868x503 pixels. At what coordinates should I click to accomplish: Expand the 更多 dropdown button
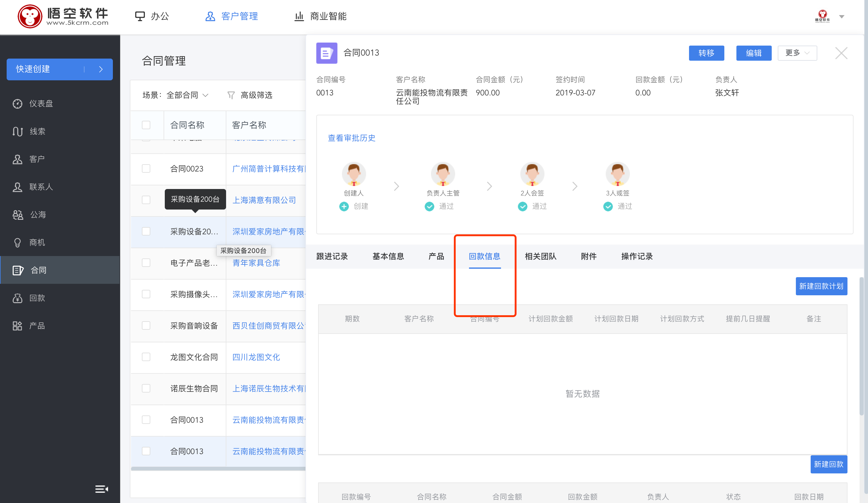pyautogui.click(x=797, y=53)
